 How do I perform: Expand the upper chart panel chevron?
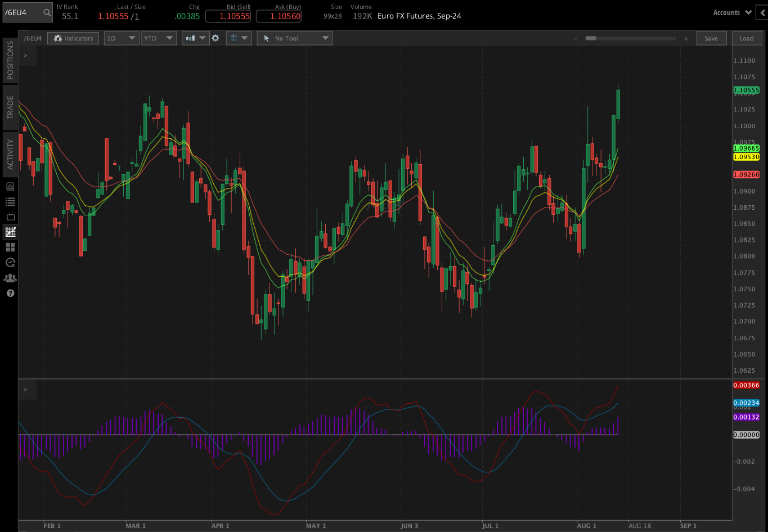point(25,55)
